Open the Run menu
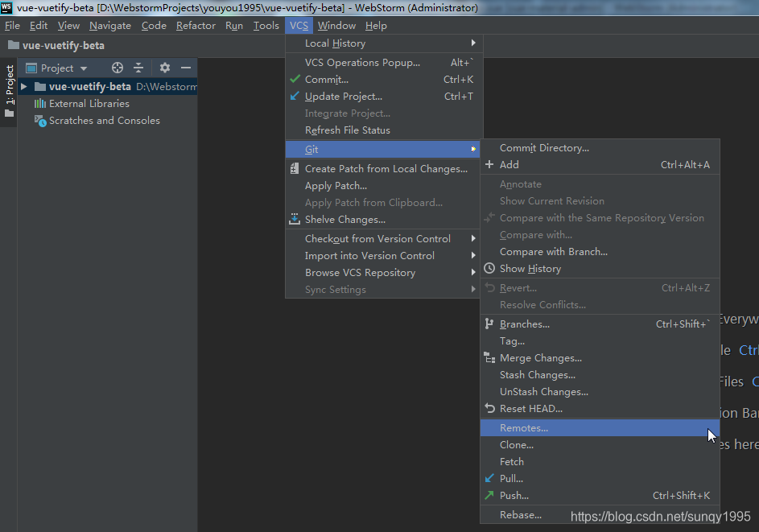This screenshot has width=759, height=532. pos(234,26)
